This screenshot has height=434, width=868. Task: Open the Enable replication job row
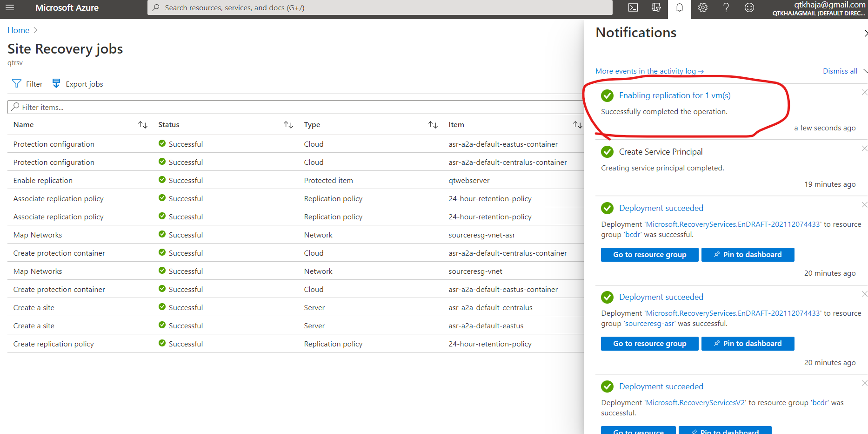point(296,180)
